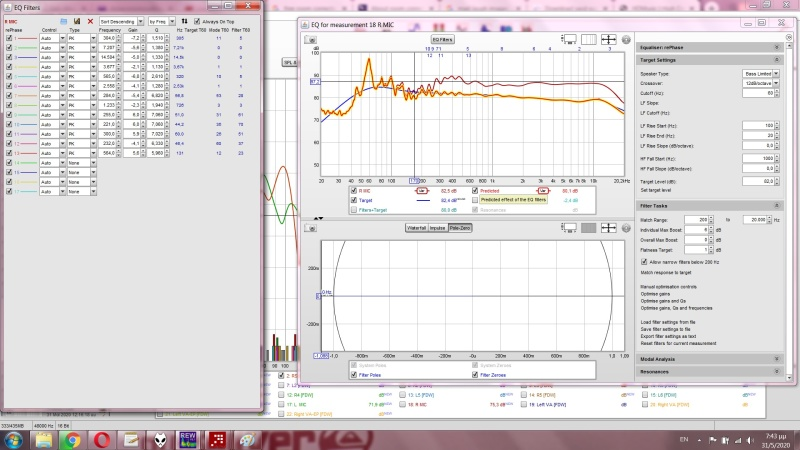800x450 pixels.
Task: Open Sort Descending dropdown
Action: click(122, 20)
